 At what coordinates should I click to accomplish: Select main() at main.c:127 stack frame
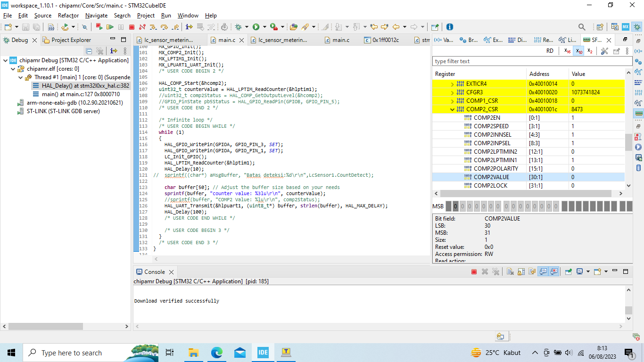pos(80,94)
